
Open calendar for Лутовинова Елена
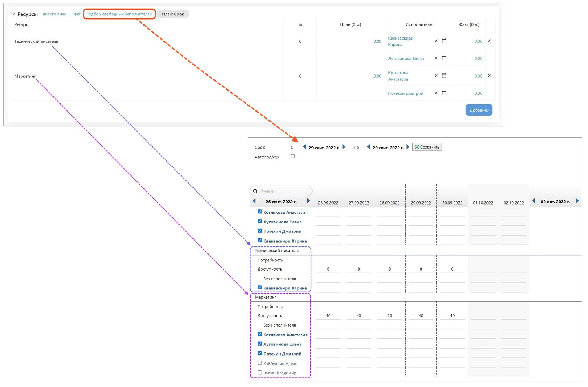[x=444, y=58]
